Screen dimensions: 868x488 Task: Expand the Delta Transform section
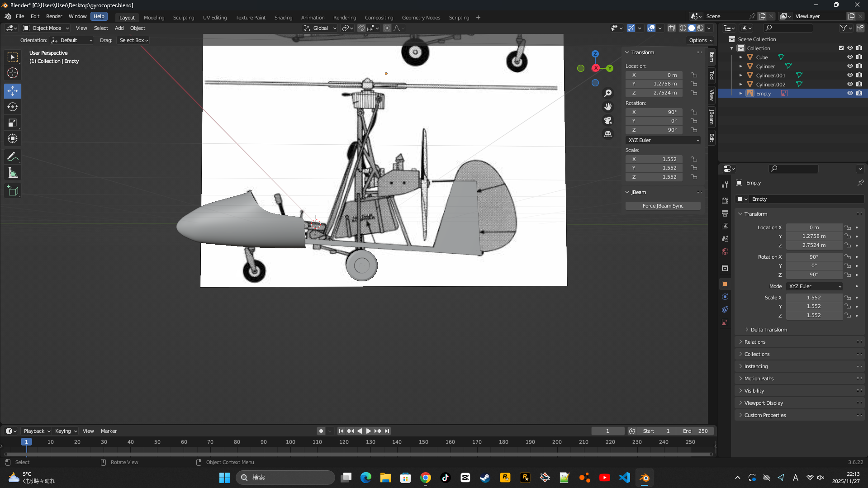point(768,330)
